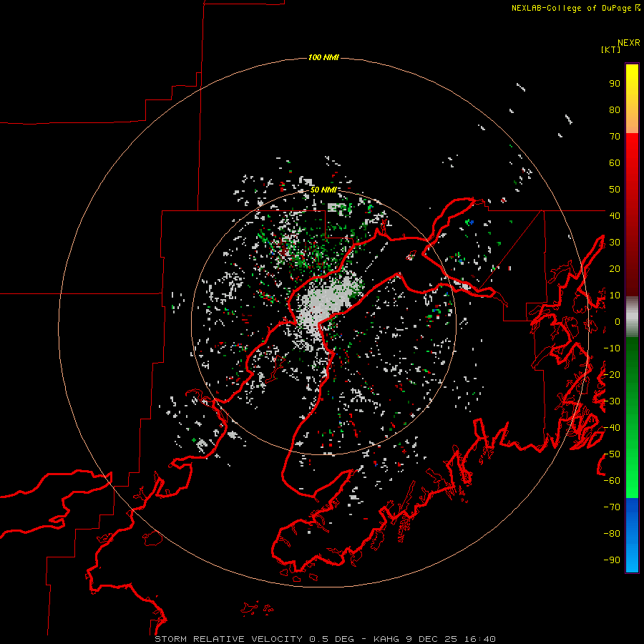Screen dimensions: 644x644
Task: Click the blue segment of the color bar
Action: 632,535
